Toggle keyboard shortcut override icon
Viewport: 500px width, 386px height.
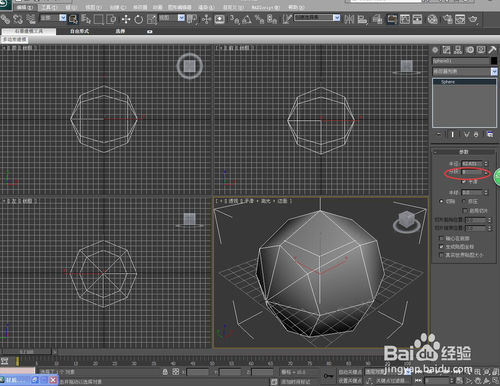[x=219, y=19]
